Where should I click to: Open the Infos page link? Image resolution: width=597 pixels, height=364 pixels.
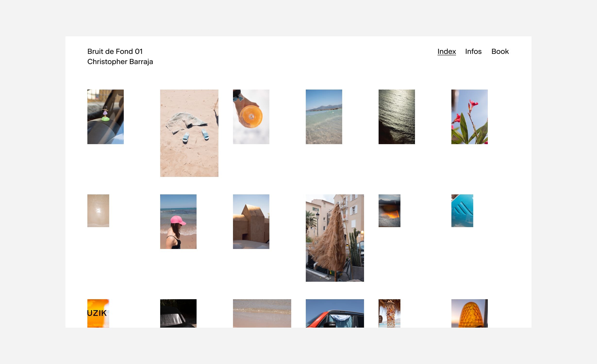[473, 51]
